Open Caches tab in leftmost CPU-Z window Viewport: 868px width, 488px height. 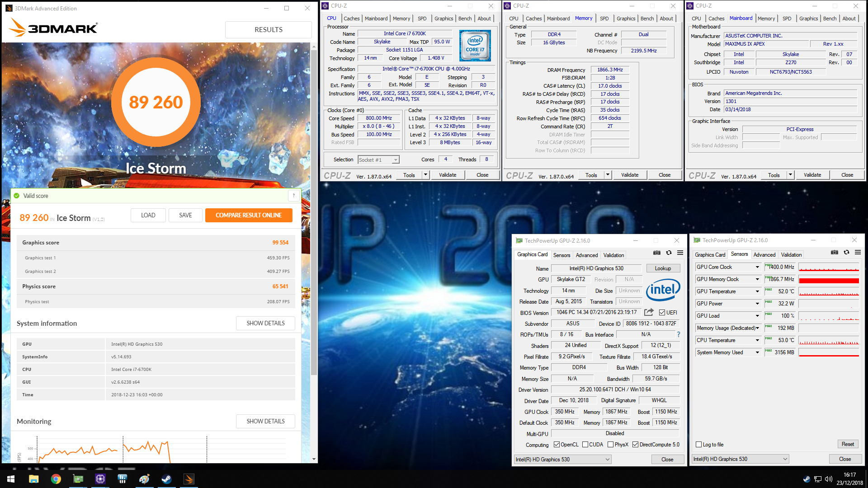coord(351,19)
